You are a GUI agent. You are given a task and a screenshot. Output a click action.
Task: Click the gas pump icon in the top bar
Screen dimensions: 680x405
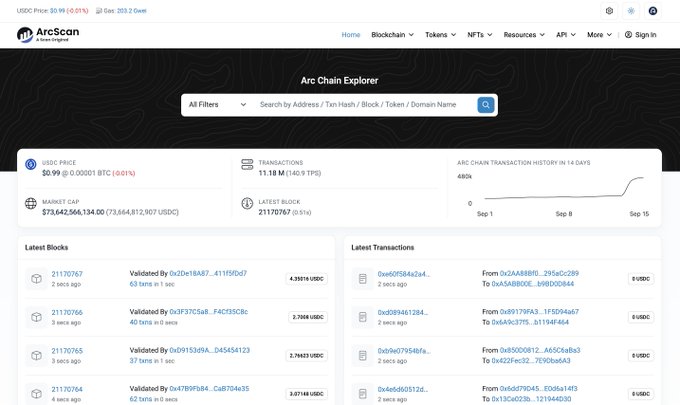pyautogui.click(x=99, y=11)
